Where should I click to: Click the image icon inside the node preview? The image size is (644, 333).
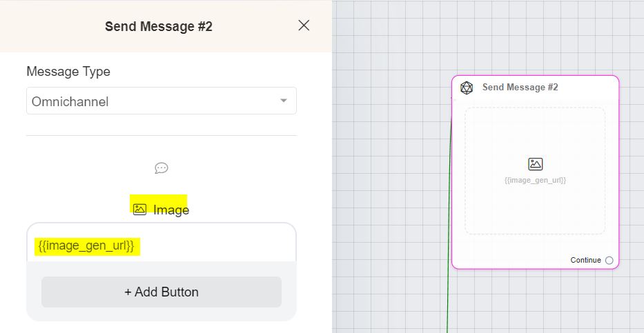pos(535,164)
